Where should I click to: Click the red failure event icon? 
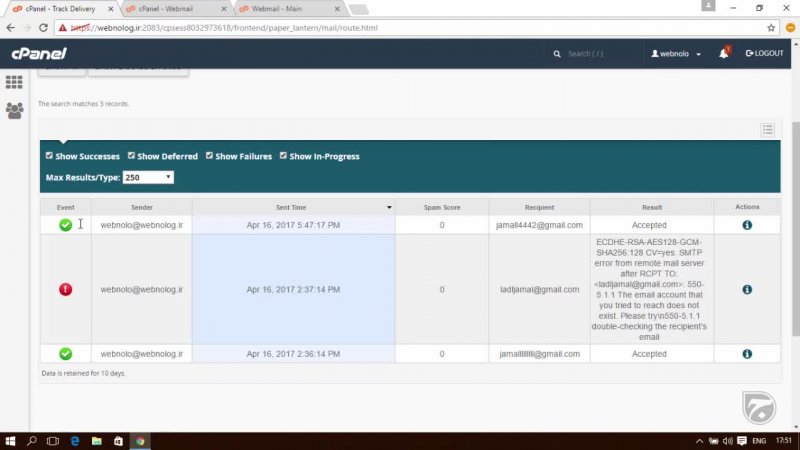(66, 289)
